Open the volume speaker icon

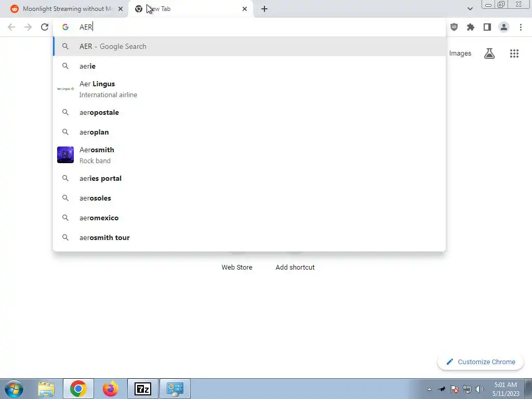pos(480,389)
